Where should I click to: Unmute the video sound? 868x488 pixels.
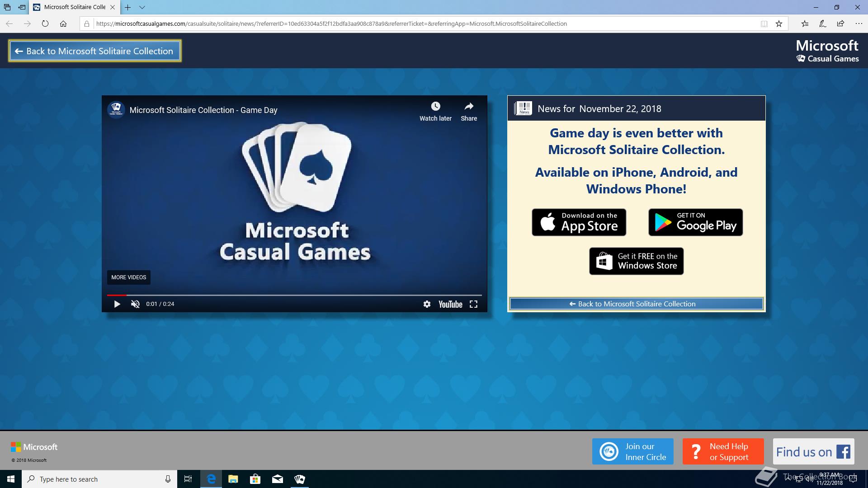pyautogui.click(x=135, y=304)
